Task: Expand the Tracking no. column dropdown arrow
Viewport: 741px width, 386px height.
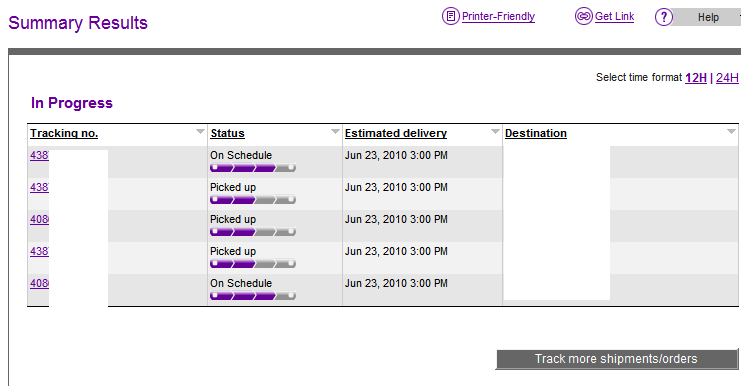Action: tap(200, 131)
